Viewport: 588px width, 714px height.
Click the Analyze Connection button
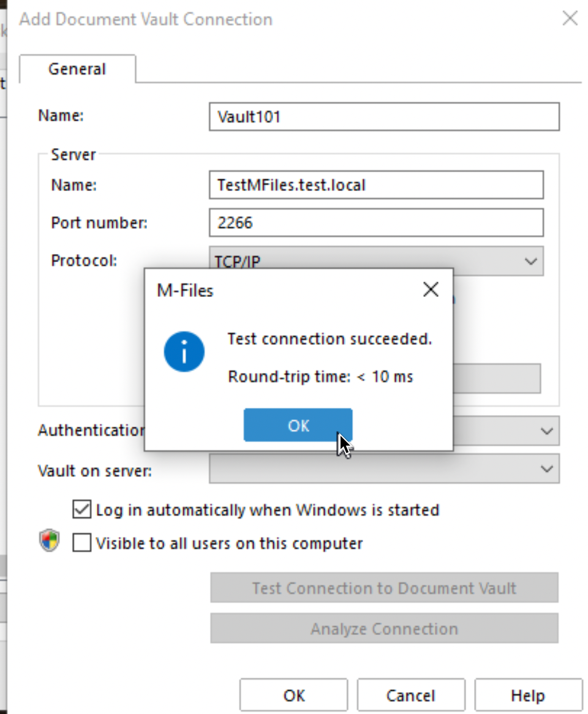[x=385, y=628]
